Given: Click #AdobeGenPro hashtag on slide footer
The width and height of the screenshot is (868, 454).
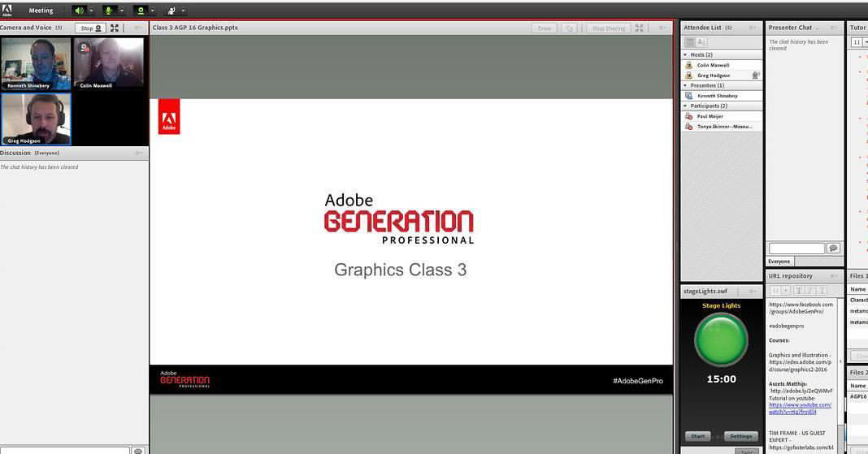Looking at the screenshot, I should [638, 381].
